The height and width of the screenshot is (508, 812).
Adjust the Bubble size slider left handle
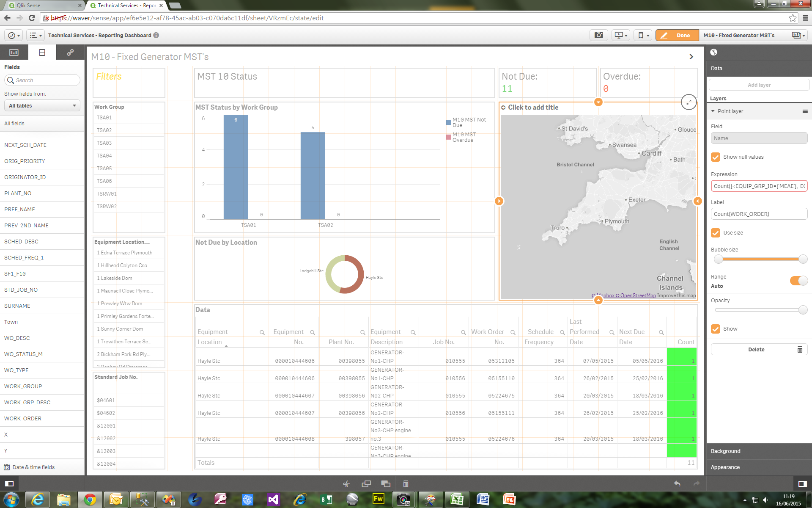[x=719, y=259]
